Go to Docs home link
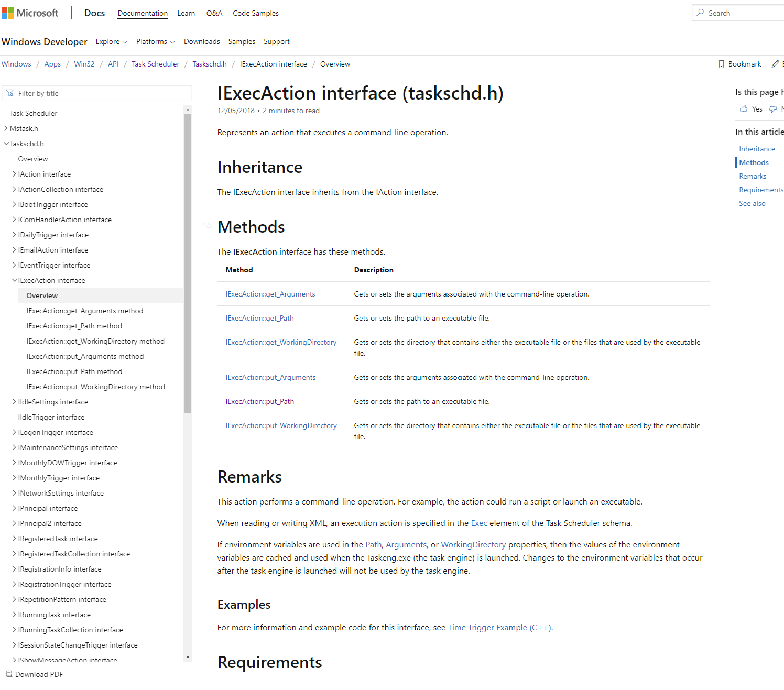This screenshot has width=784, height=690. coord(94,13)
